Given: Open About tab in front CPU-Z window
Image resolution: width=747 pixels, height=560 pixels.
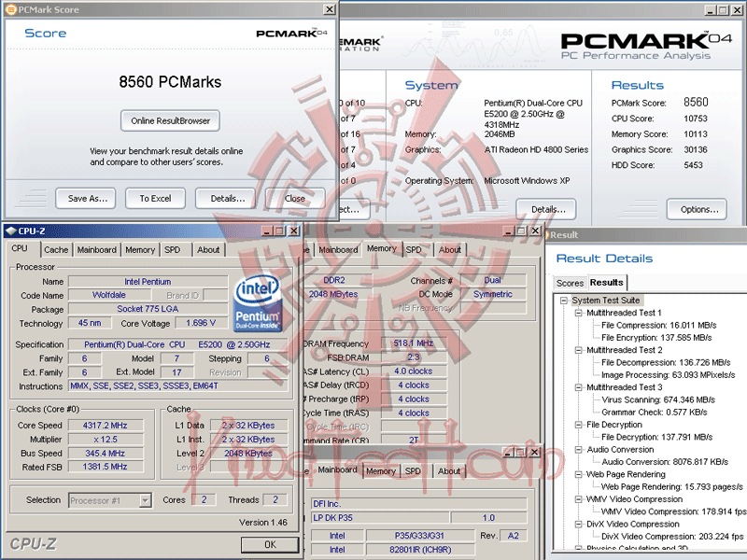Looking at the screenshot, I should point(208,250).
